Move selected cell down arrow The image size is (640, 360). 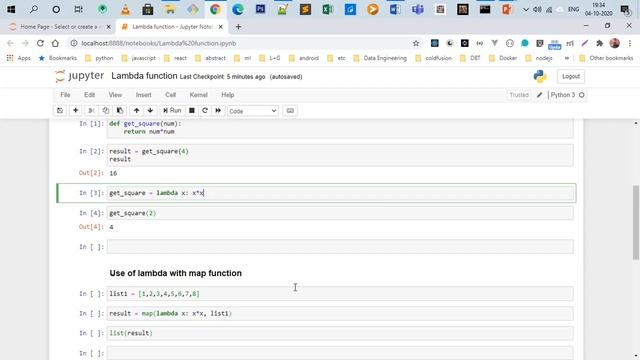(150, 111)
